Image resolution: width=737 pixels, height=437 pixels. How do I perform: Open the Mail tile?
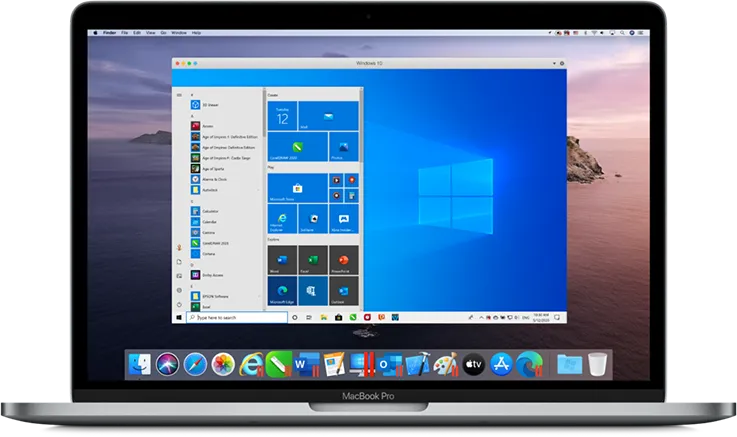click(x=329, y=116)
